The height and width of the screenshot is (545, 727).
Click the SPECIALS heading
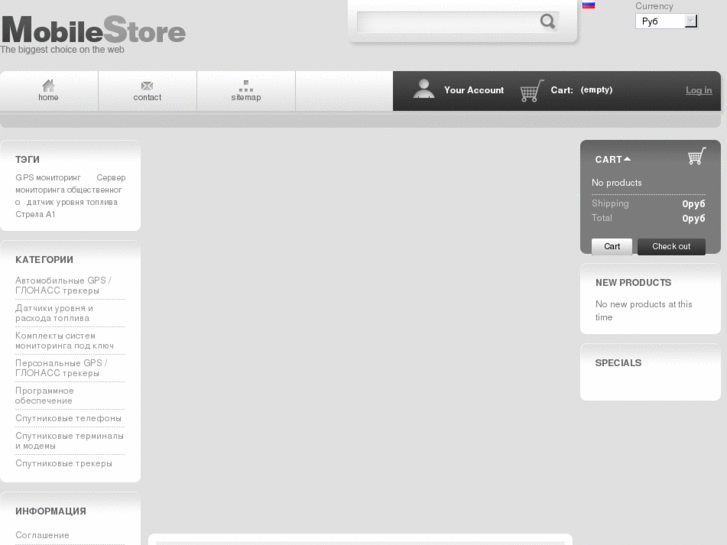[618, 363]
